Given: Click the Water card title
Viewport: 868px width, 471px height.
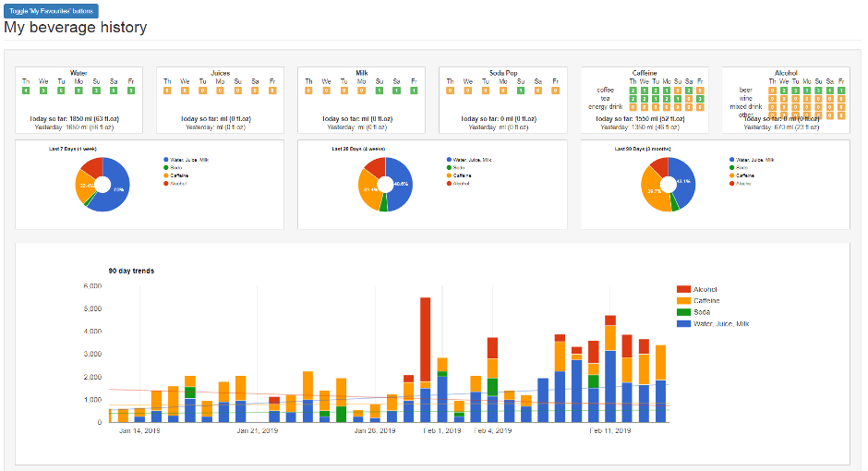Looking at the screenshot, I should tap(78, 73).
